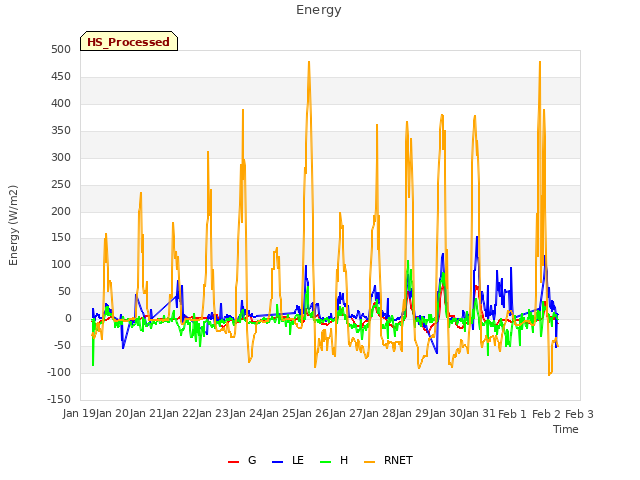
Task: Click the 500 y-axis value
Action: point(61,49)
